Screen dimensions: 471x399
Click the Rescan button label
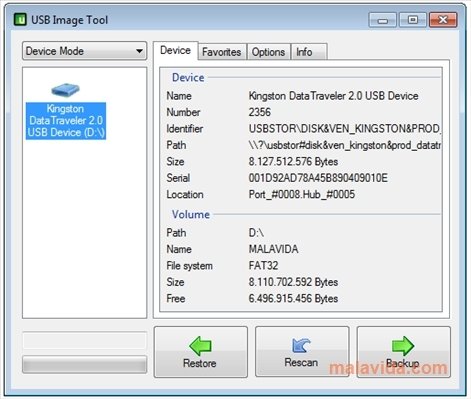click(301, 362)
